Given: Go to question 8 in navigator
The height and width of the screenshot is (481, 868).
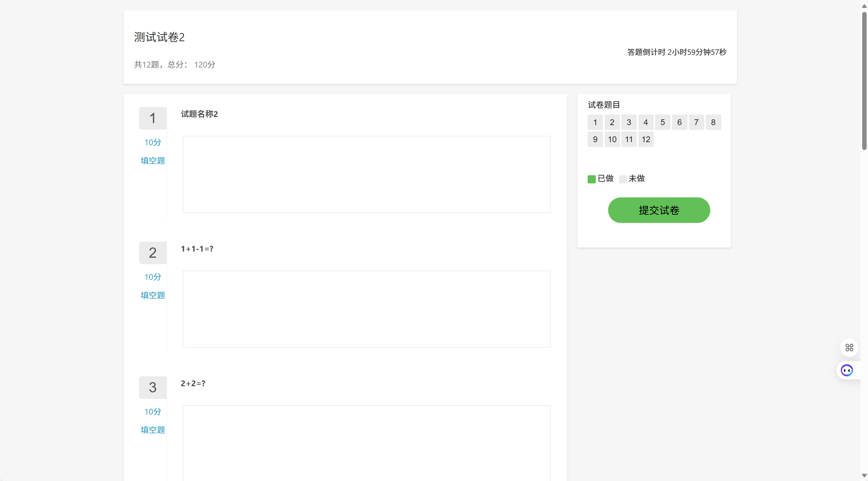Looking at the screenshot, I should point(713,122).
